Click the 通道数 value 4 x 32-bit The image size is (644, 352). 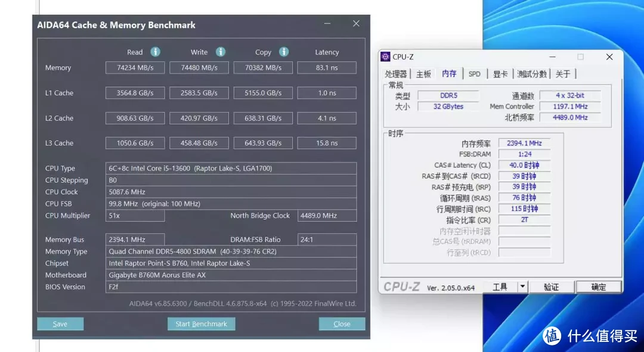click(570, 95)
